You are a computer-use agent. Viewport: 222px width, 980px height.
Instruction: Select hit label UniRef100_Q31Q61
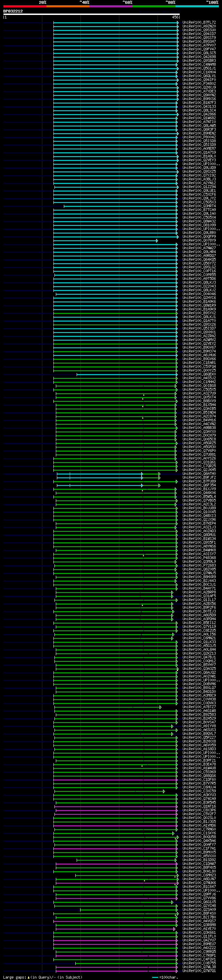pyautogui.click(x=199, y=462)
